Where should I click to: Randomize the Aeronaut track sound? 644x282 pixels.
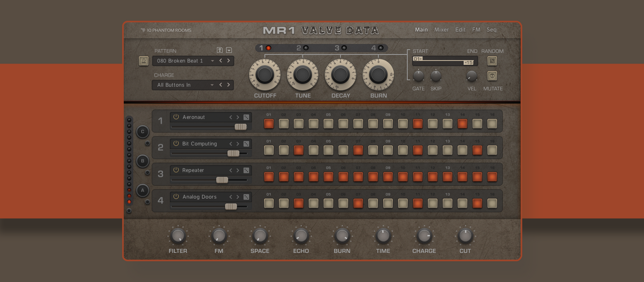pos(246,117)
